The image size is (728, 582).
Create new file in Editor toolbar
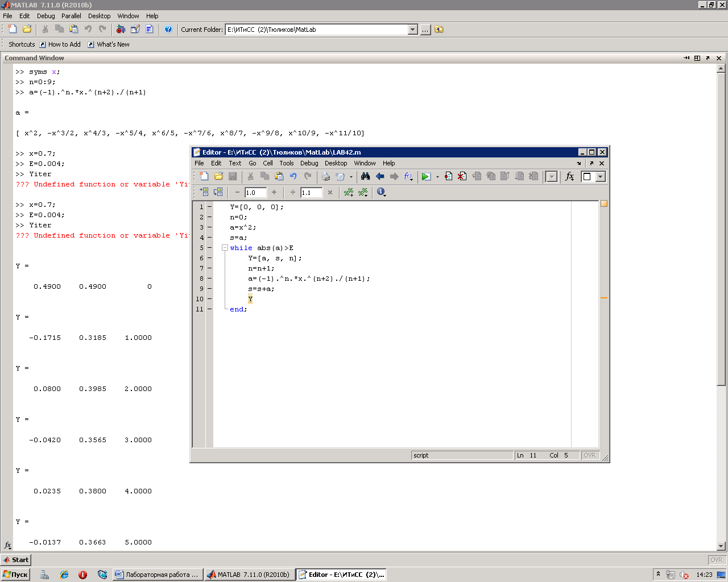click(205, 177)
